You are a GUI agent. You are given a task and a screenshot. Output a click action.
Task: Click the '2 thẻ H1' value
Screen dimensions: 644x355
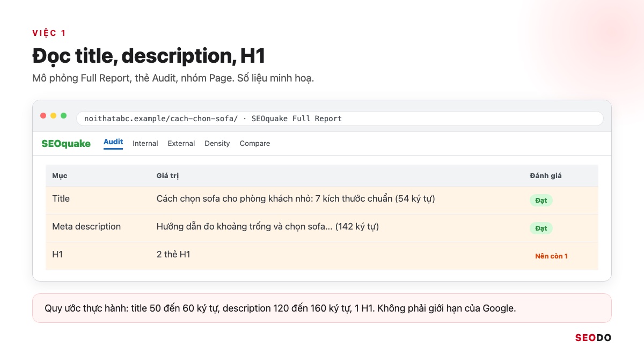[x=173, y=254]
